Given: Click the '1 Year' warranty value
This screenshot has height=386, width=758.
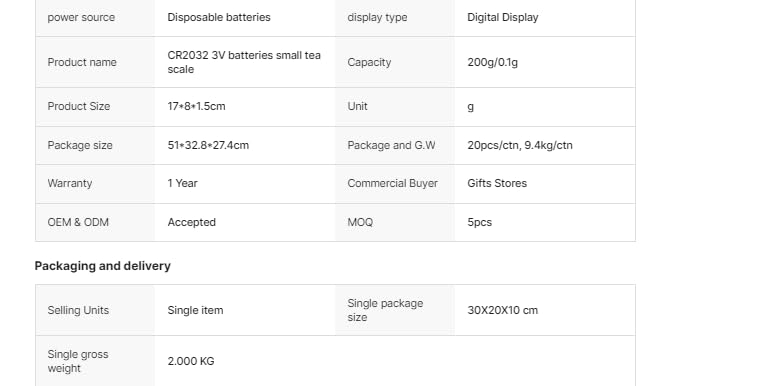Looking at the screenshot, I should point(182,183).
